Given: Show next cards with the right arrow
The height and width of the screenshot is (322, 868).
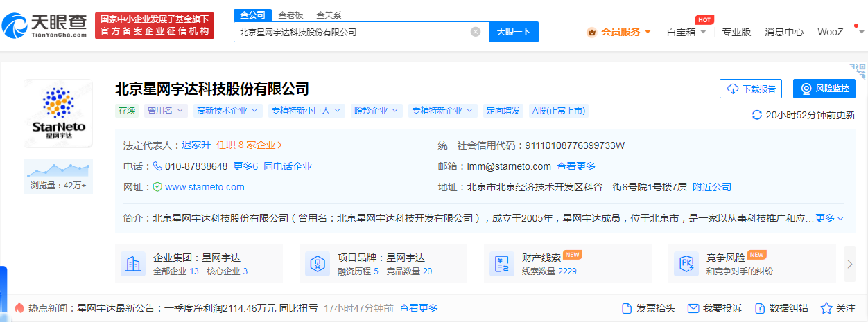Looking at the screenshot, I should 850,264.
